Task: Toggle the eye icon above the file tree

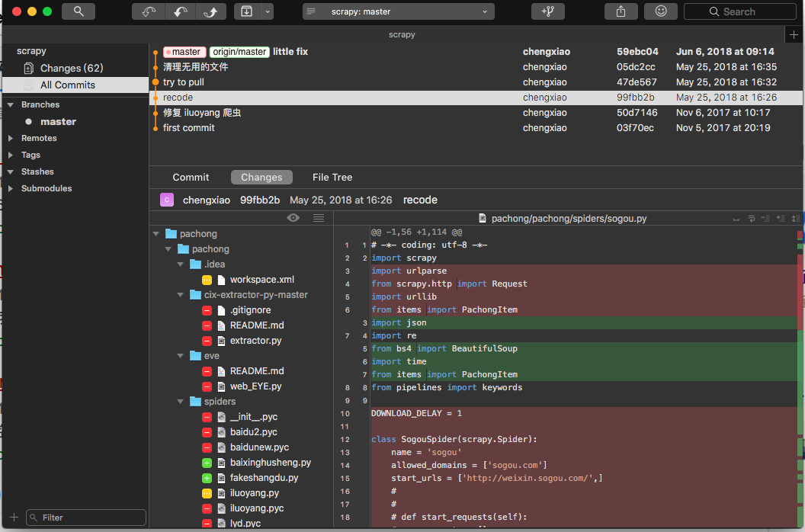Action: tap(293, 218)
